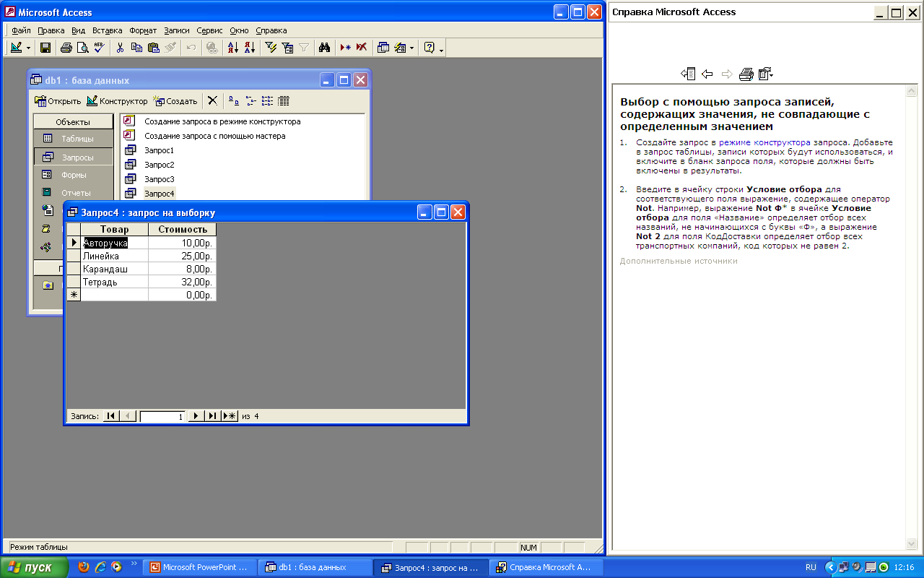This screenshot has height=578, width=924.
Task: Click the Cut scissors icon
Action: click(x=121, y=48)
